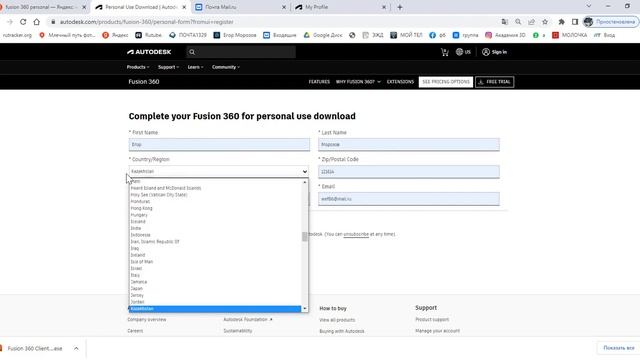Click the country list scroll up arrow
The height and width of the screenshot is (360, 640).
304,182
